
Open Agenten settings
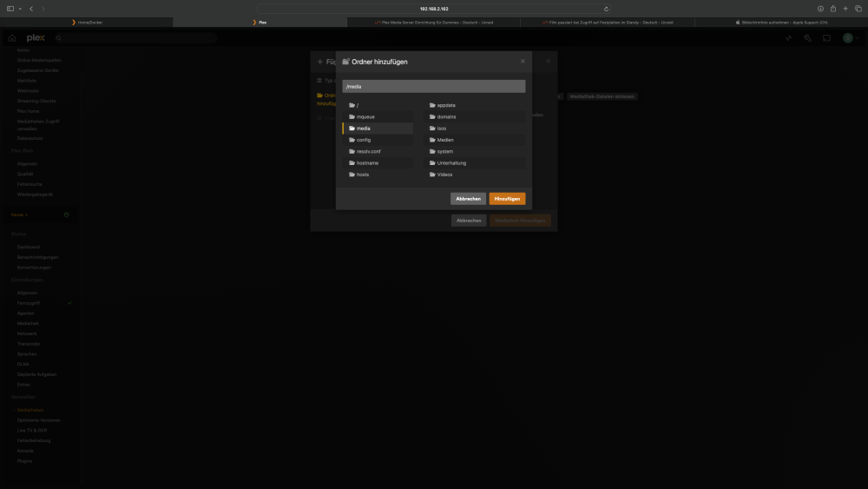pos(25,314)
